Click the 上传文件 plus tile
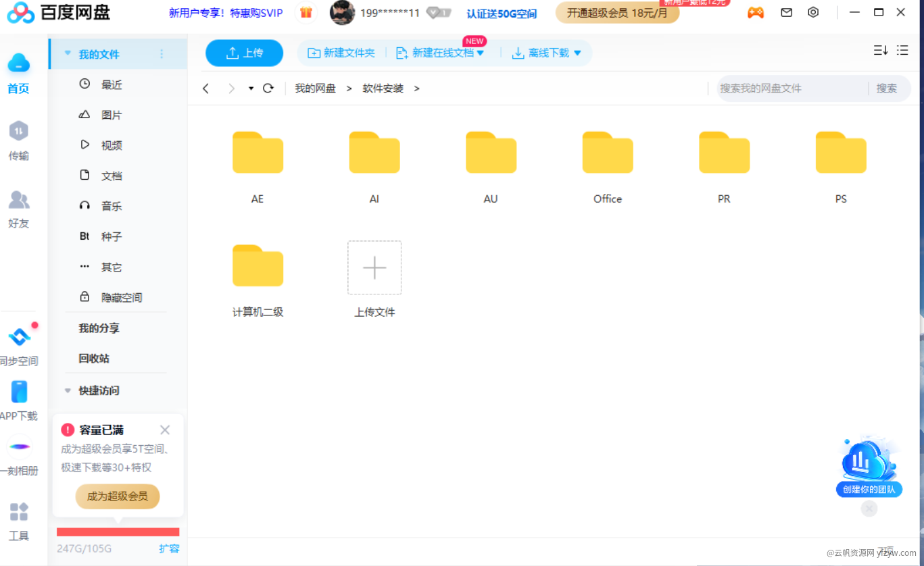Screen dimensions: 924x566 coord(374,267)
